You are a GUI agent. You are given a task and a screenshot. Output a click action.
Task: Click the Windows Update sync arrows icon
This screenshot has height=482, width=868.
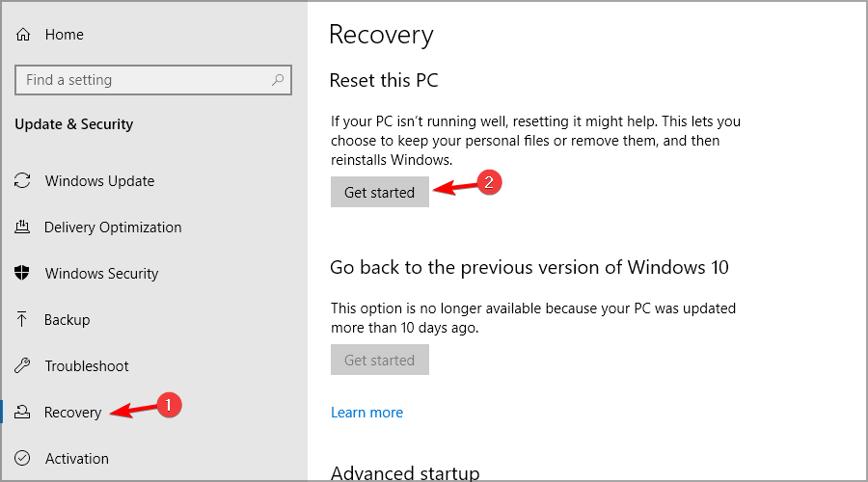22,180
